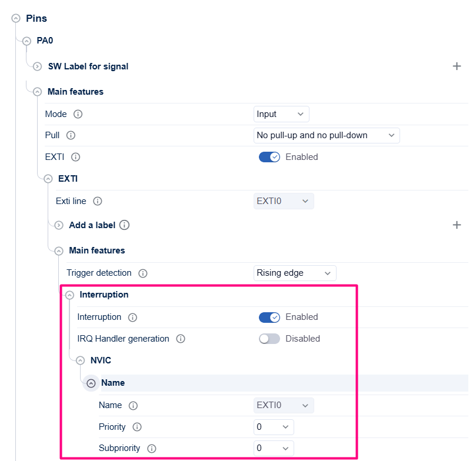Open the Subpriority value dropdown

[x=274, y=448]
